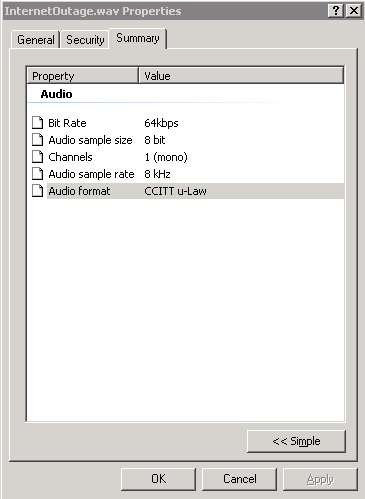Select the Bit Rate row
This screenshot has width=365, height=499.
click(185, 123)
